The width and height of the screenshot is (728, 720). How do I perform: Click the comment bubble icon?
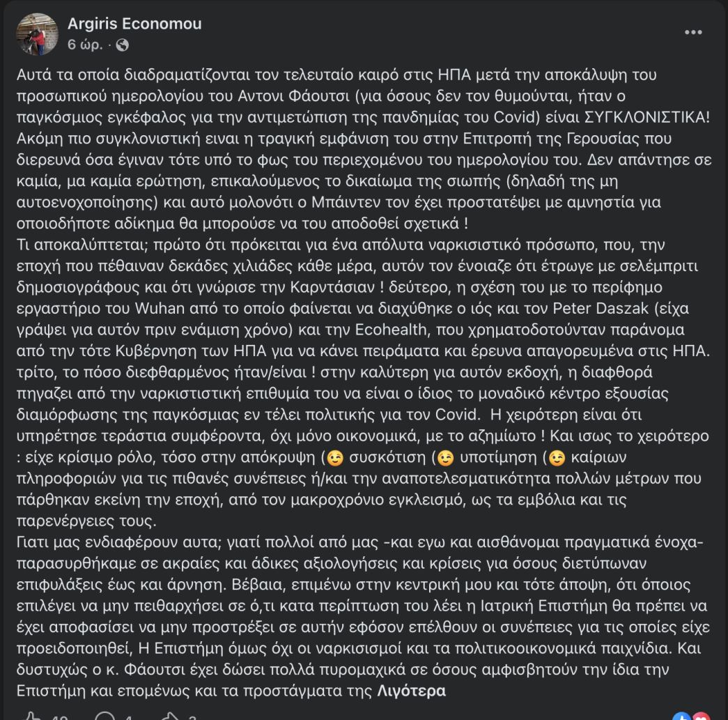105,717
